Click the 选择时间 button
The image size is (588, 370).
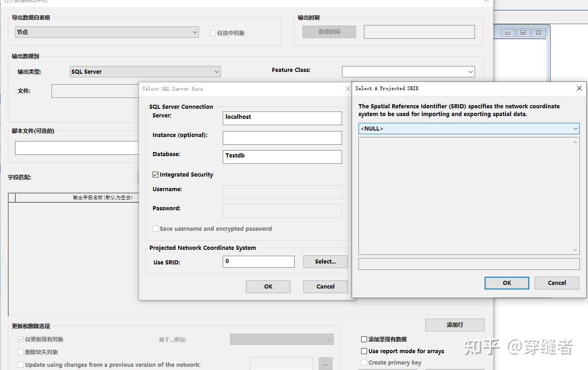329,31
